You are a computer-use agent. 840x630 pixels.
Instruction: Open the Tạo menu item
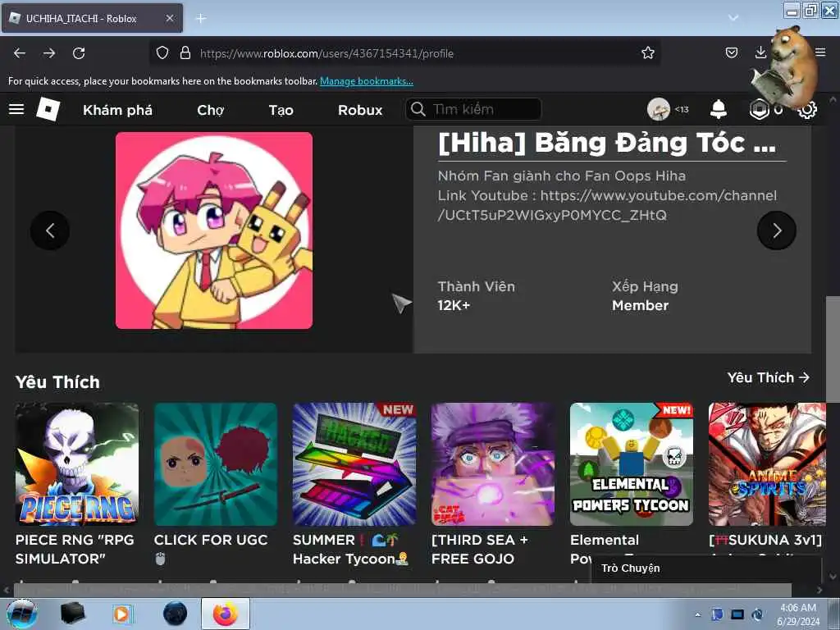click(281, 110)
